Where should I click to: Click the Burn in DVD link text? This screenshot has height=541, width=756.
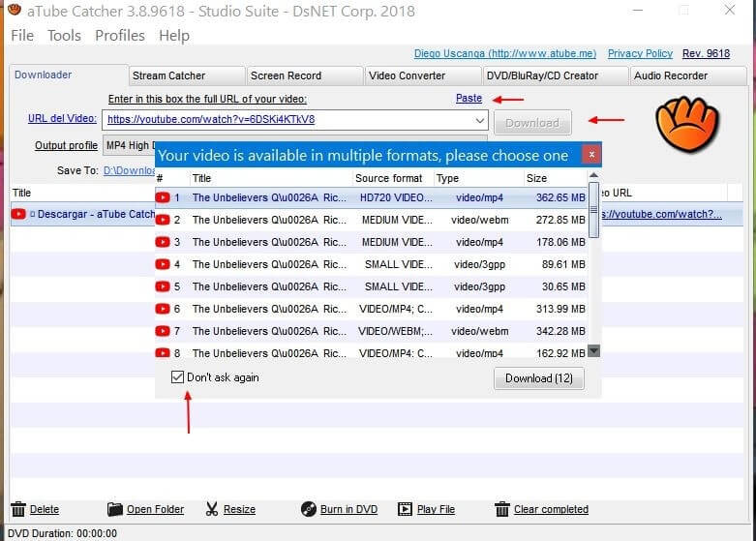pyautogui.click(x=348, y=510)
